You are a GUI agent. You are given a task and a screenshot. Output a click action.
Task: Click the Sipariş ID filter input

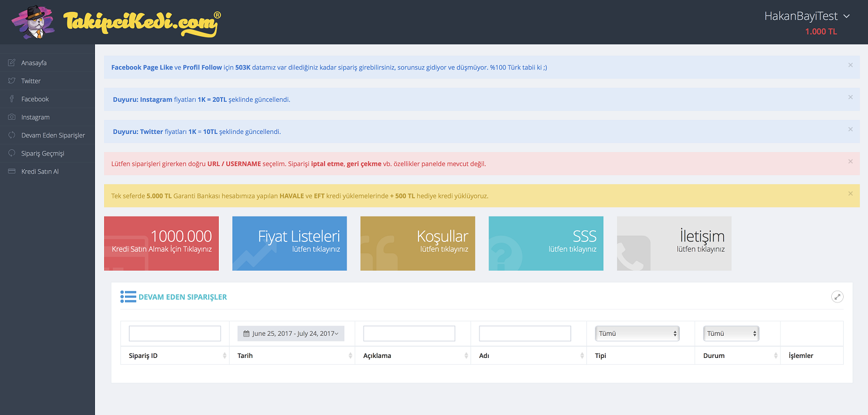(175, 334)
